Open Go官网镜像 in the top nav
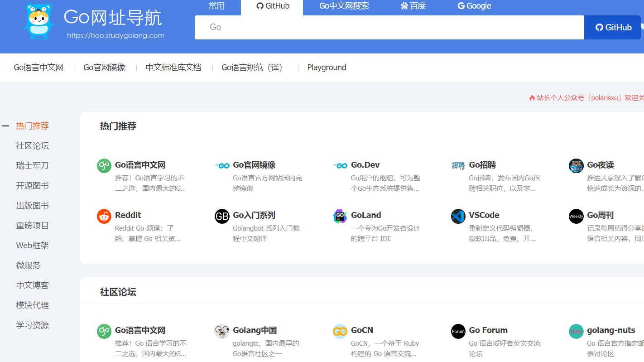 coord(104,68)
